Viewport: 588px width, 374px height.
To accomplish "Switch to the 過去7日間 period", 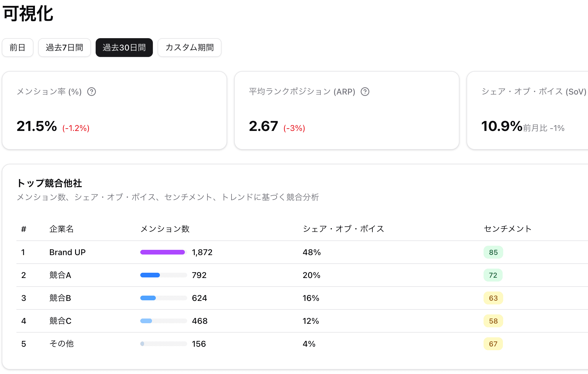I will pos(64,47).
